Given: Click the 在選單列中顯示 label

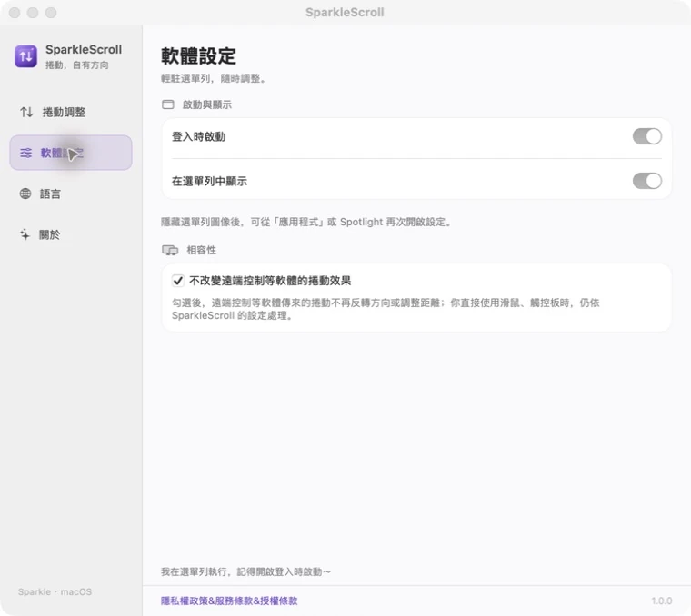Looking at the screenshot, I should tap(209, 181).
